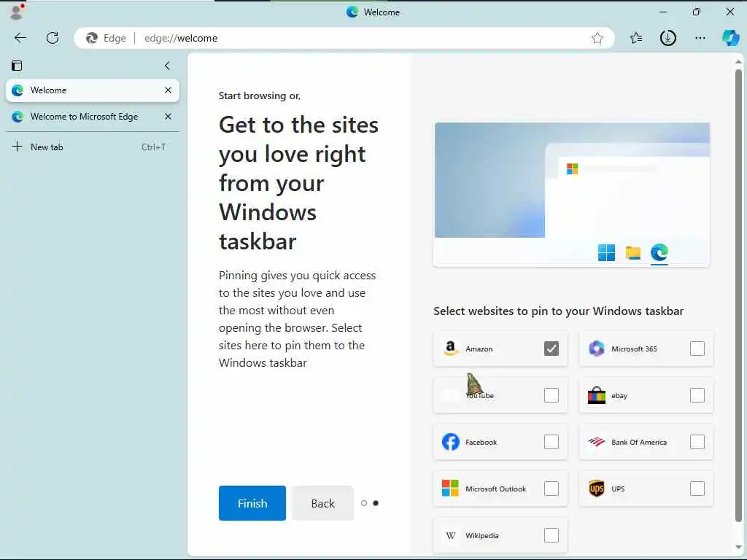Uncheck the Amazon checkbox

coord(551,349)
